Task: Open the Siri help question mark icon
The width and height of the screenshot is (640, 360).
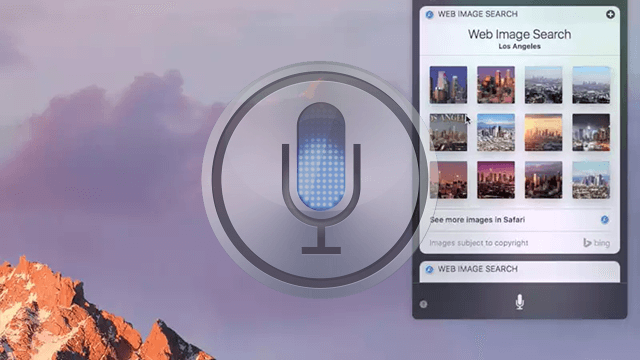Action: (423, 304)
